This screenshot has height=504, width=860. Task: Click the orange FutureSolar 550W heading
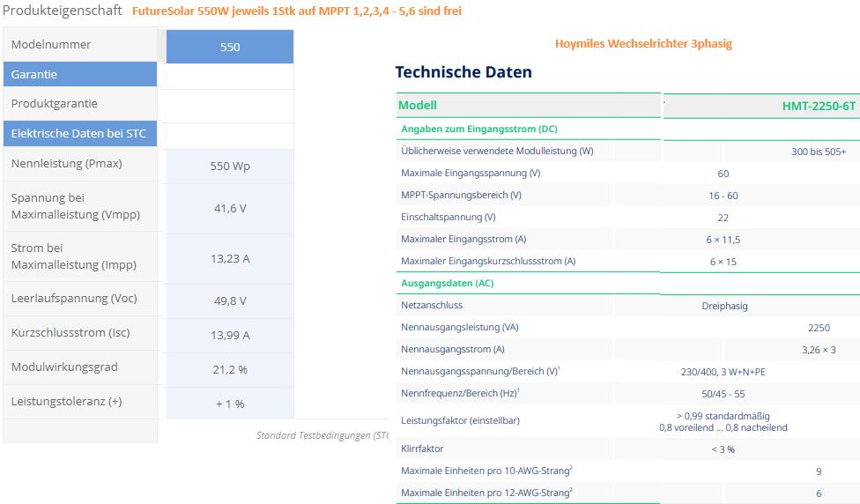pyautogui.click(x=297, y=11)
